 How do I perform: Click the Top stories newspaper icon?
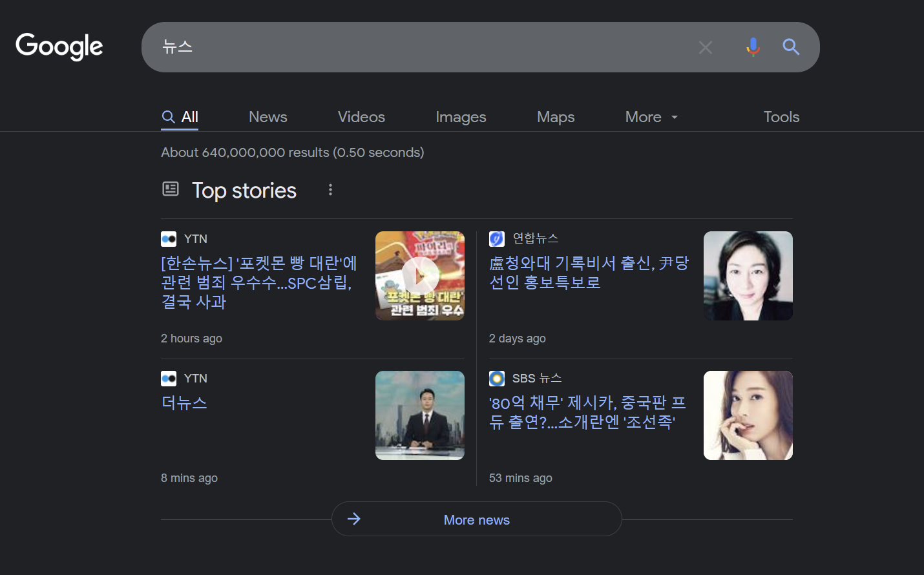tap(171, 189)
